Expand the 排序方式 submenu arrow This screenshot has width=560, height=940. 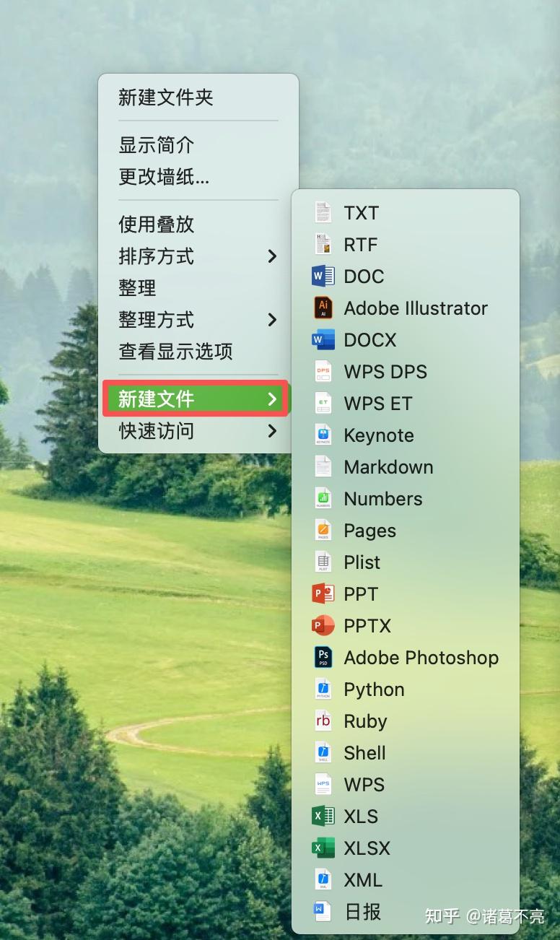click(272, 256)
